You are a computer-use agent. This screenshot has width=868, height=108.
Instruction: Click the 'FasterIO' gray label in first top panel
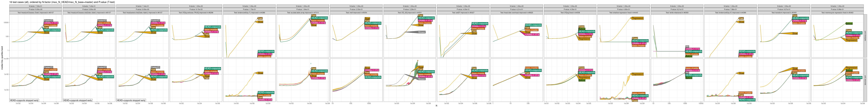48,21
